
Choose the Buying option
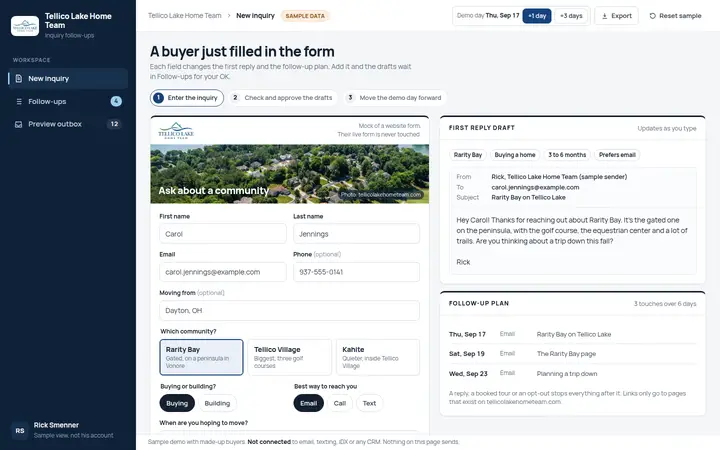click(x=177, y=403)
